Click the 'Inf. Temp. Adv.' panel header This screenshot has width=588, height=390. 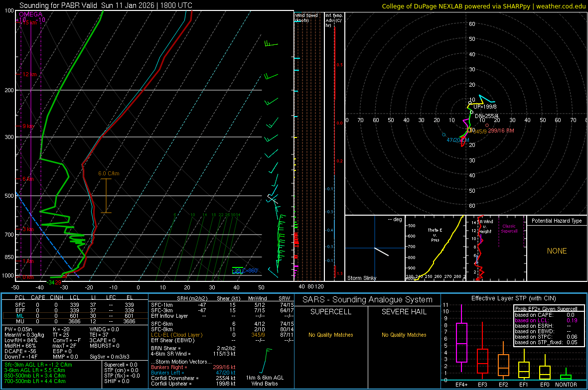pos(334,20)
